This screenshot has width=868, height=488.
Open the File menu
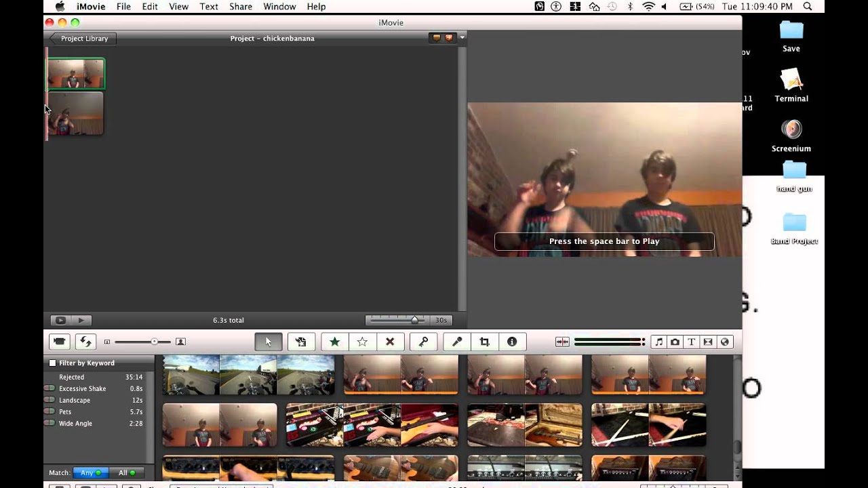pyautogui.click(x=123, y=6)
